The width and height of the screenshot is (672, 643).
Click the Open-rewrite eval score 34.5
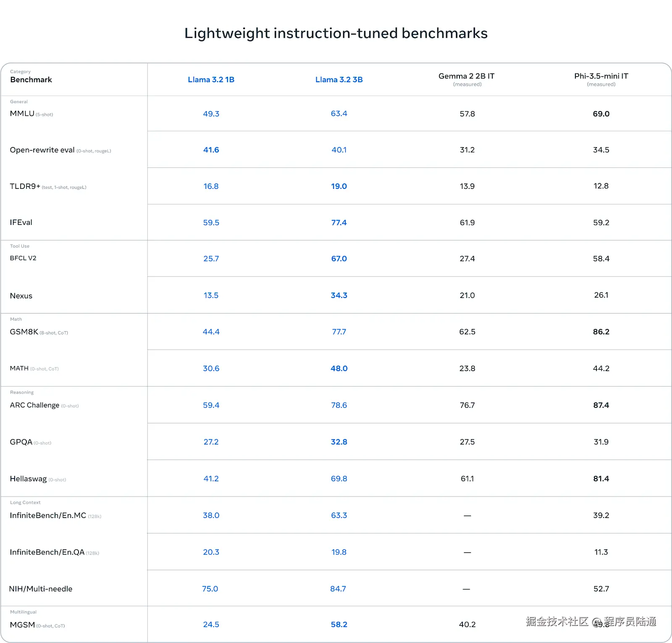pyautogui.click(x=601, y=150)
